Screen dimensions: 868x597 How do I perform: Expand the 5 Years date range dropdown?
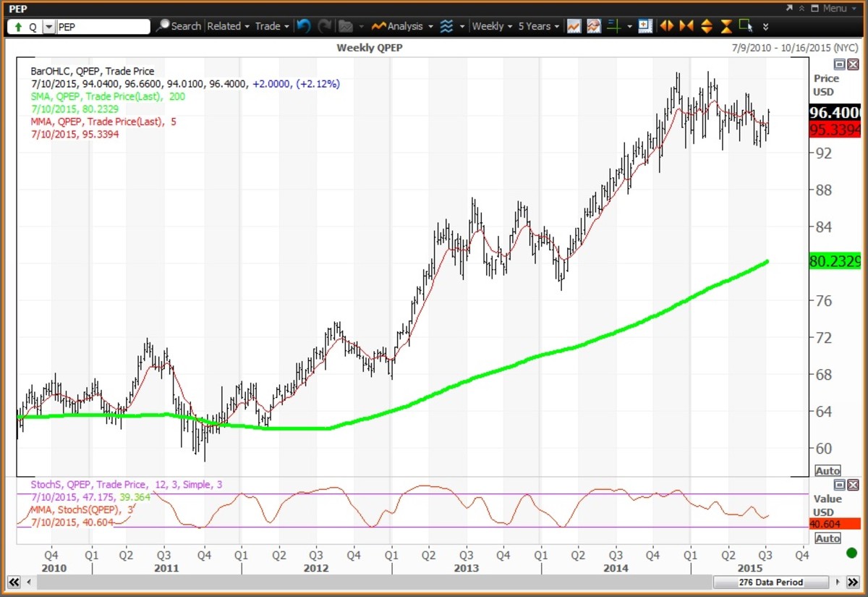point(537,26)
